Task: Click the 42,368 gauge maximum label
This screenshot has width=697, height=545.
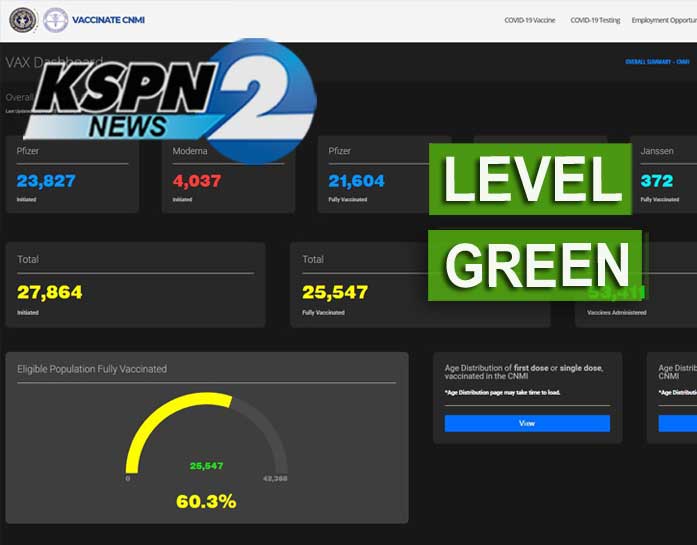Action: [x=275, y=478]
